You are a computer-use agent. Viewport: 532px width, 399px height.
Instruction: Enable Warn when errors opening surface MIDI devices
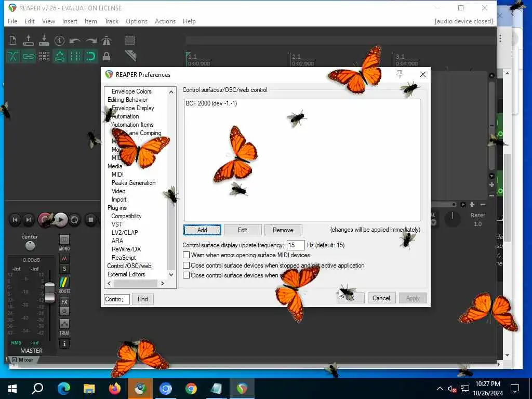click(187, 255)
